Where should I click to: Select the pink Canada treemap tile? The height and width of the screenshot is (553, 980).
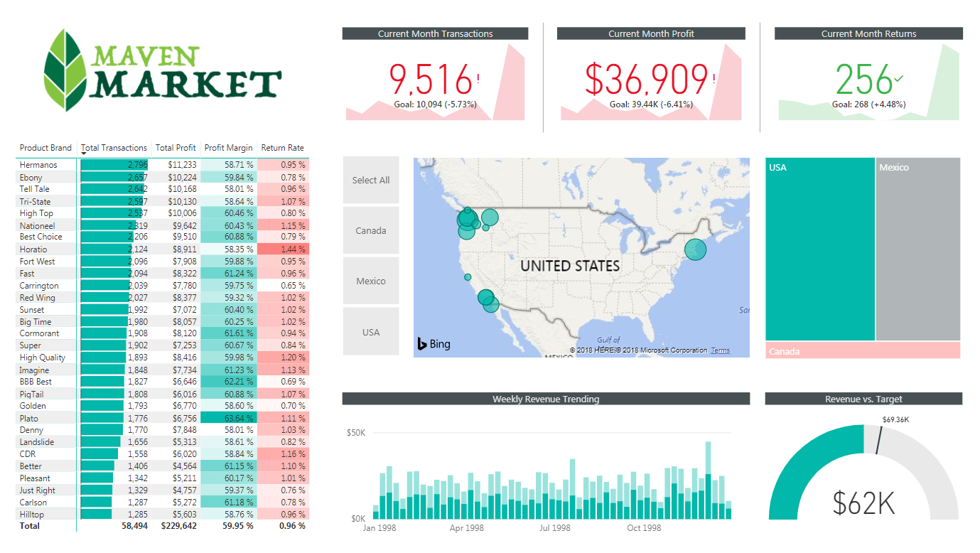863,350
